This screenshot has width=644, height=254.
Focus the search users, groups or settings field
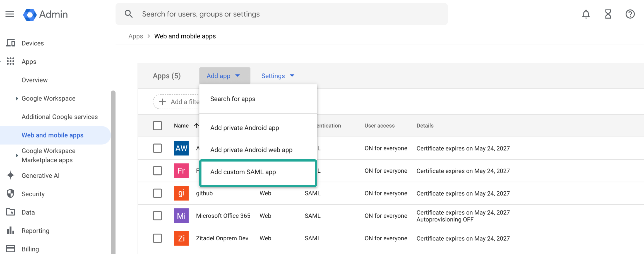click(282, 14)
